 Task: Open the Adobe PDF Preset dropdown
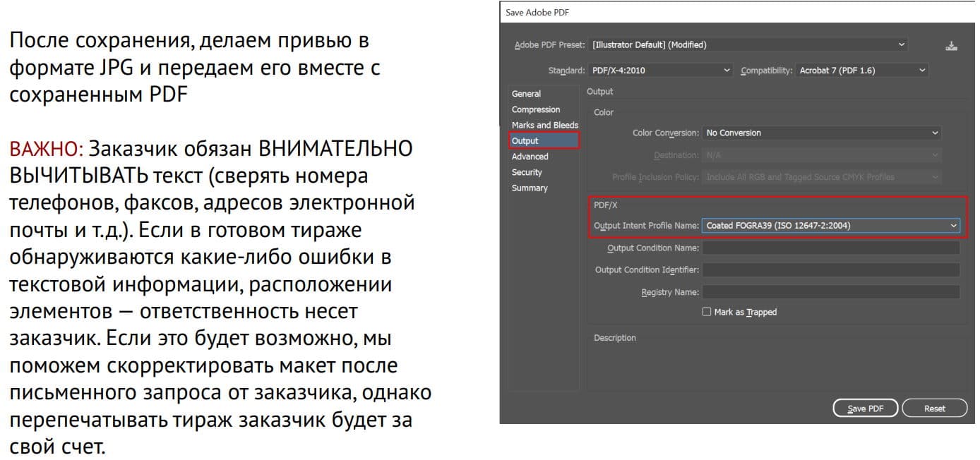pos(749,44)
